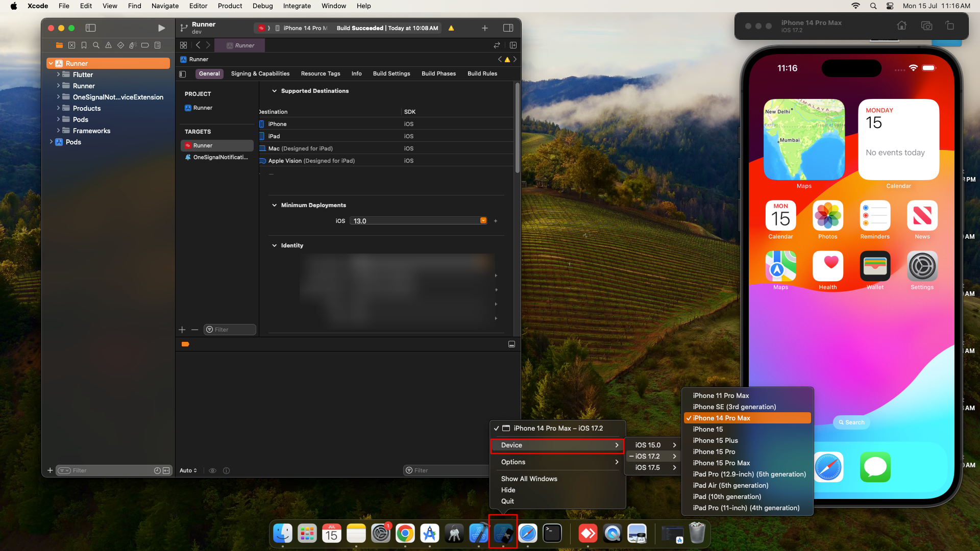Launch Safari in the Simulator dock
Image resolution: width=980 pixels, height=551 pixels.
click(x=828, y=467)
